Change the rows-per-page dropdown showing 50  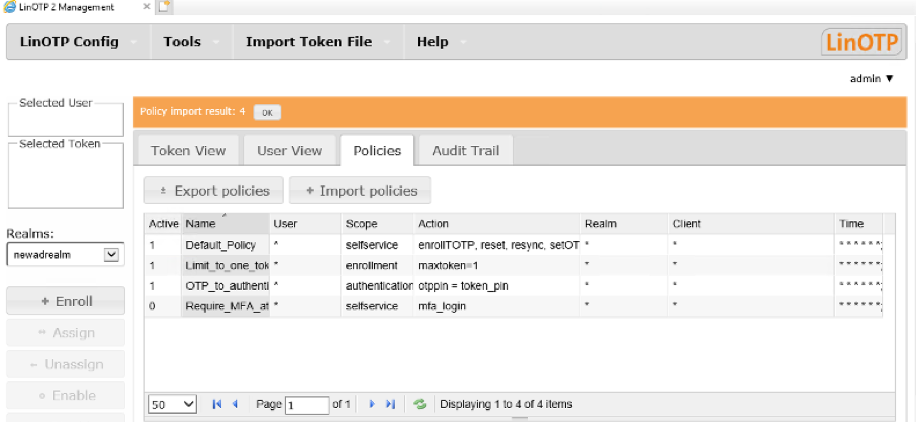tap(173, 404)
